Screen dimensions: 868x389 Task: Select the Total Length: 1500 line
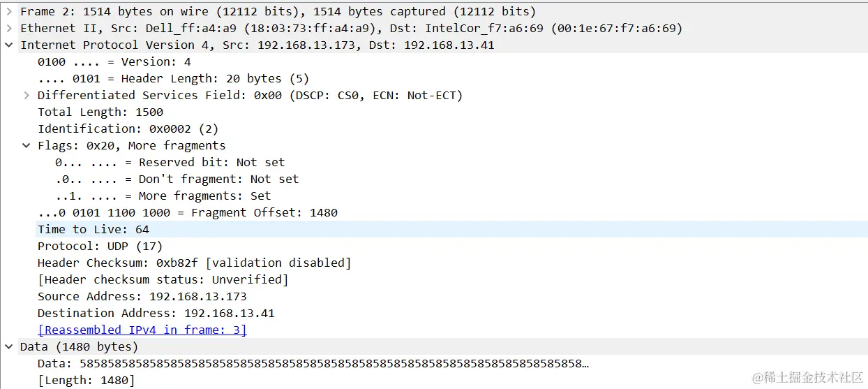coord(100,112)
